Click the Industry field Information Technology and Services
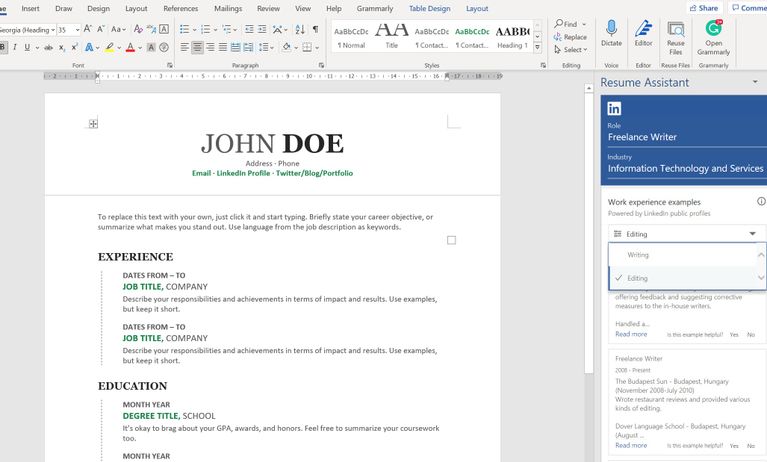This screenshot has height=462, width=767. (685, 168)
